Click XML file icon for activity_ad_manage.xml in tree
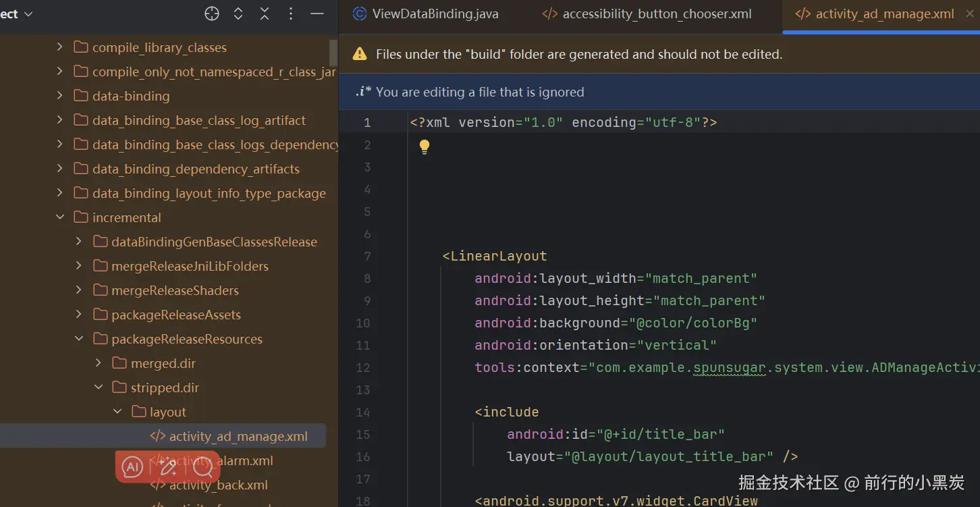The width and height of the screenshot is (980, 507). coord(157,436)
